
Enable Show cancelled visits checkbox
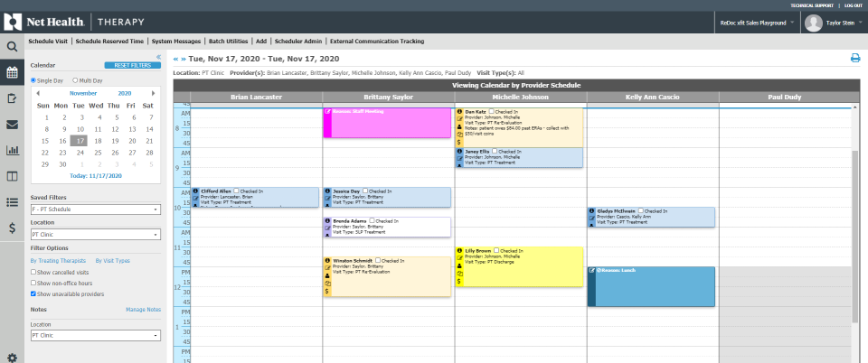(x=33, y=271)
